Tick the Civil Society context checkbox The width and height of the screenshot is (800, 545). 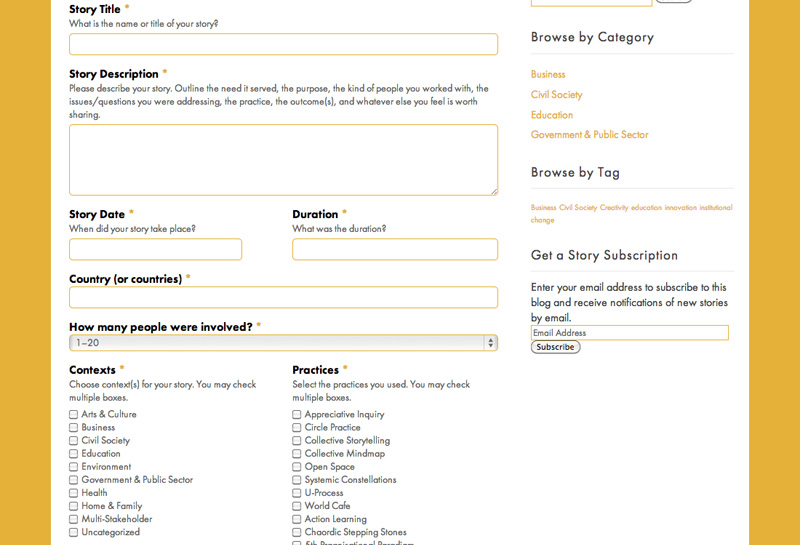click(x=73, y=440)
